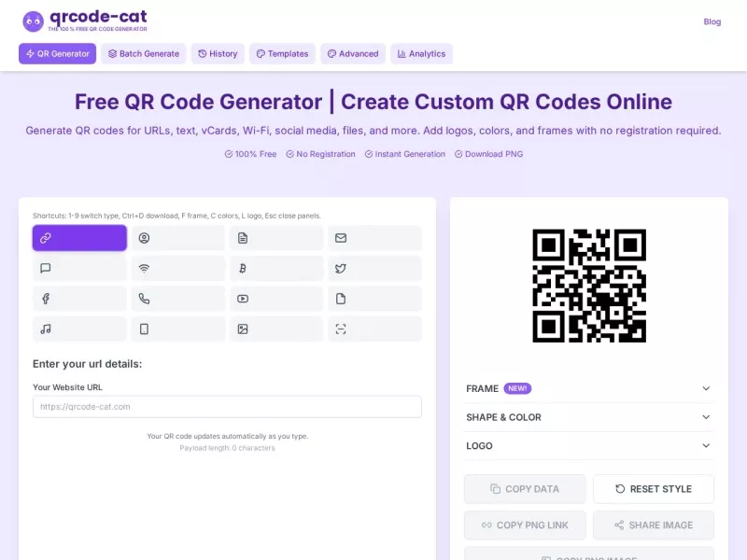Click the COPY DATA button

pyautogui.click(x=525, y=489)
